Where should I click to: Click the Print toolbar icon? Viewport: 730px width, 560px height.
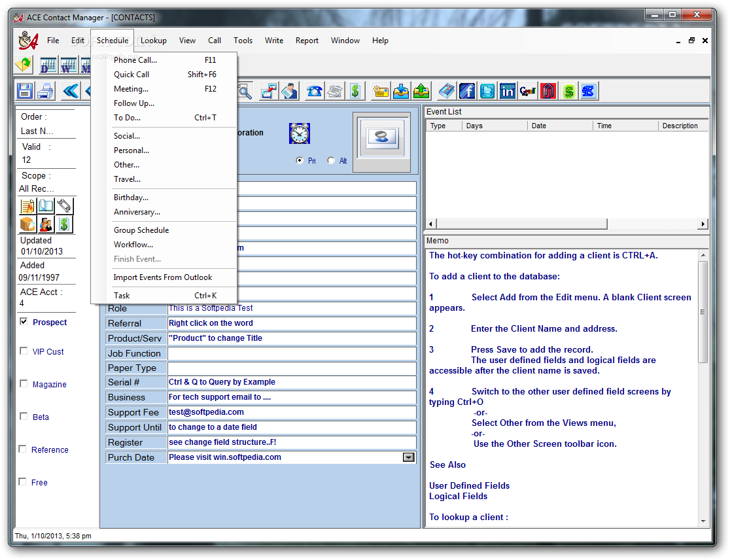point(46,91)
